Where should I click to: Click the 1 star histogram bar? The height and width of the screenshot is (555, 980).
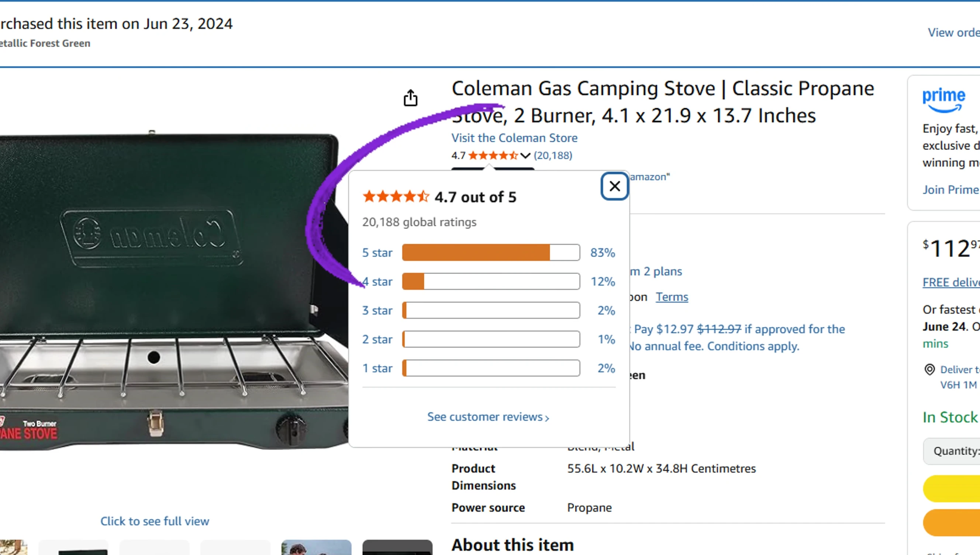(491, 368)
